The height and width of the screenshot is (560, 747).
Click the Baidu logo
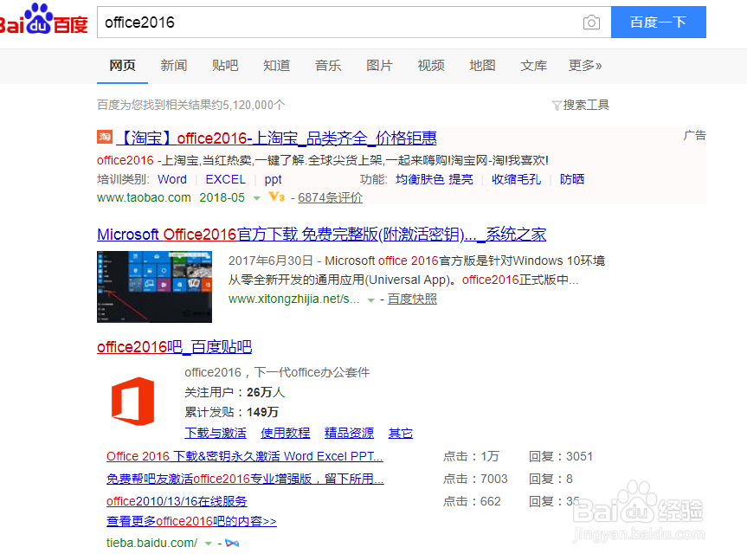(x=44, y=19)
